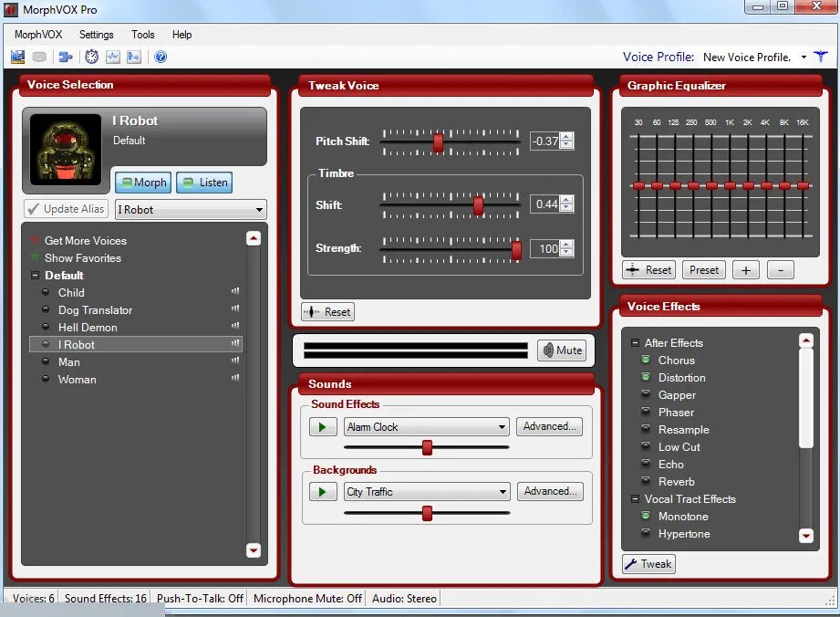Click the voice doctor toolbar icon
Screen dimensions: 840x617
tap(134, 57)
